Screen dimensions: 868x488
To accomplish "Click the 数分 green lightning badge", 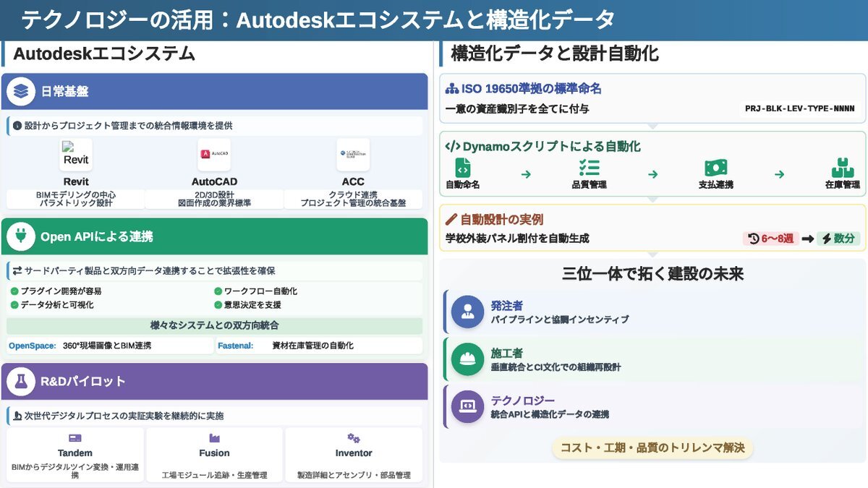I will coord(838,239).
